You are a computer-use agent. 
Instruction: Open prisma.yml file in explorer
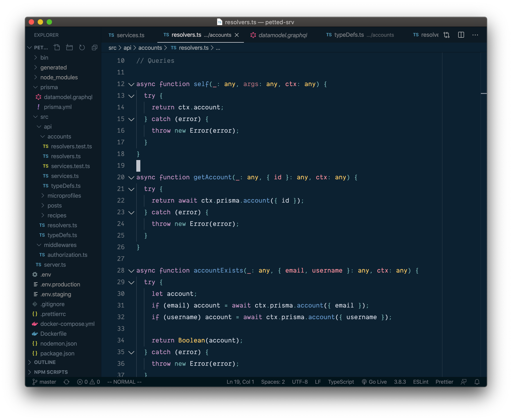[x=63, y=107]
